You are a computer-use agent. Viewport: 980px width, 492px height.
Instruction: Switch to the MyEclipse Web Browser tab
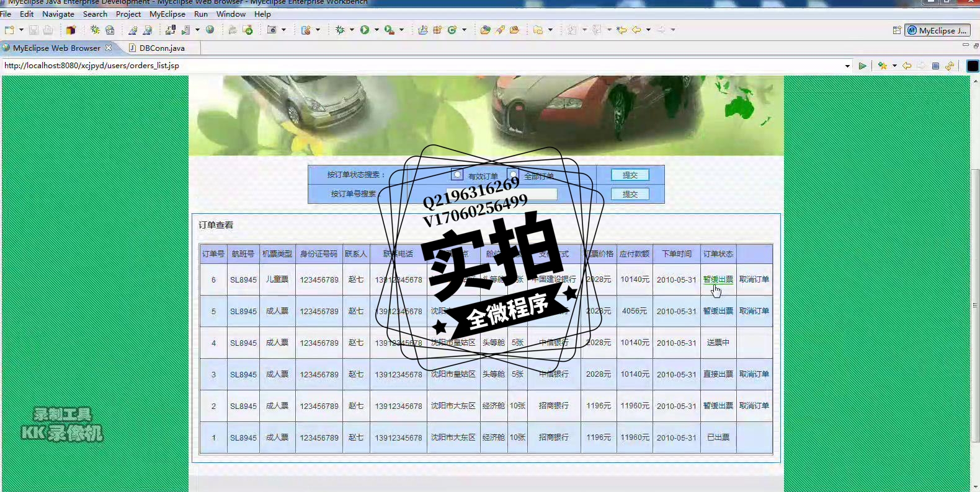click(x=56, y=48)
